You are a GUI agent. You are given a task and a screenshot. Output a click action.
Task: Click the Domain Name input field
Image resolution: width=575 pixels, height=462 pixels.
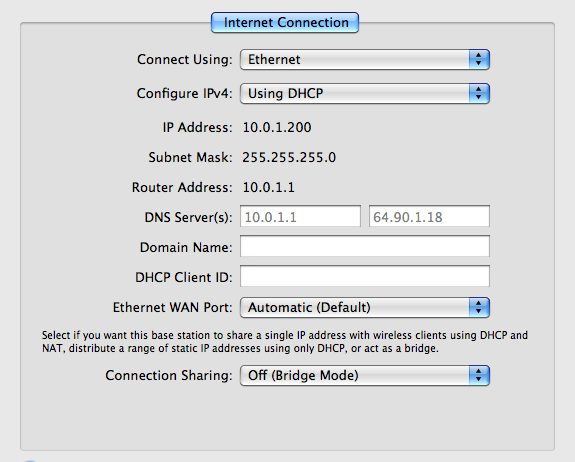365,246
